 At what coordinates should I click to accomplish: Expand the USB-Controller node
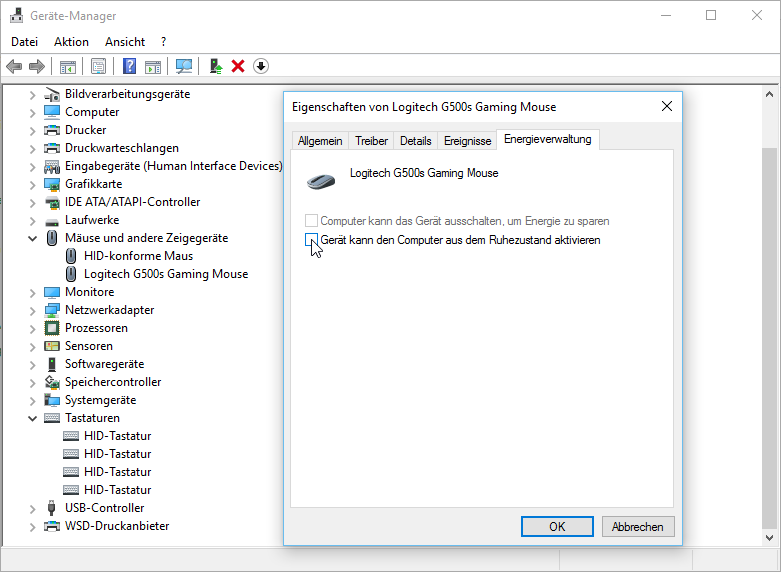pos(32,508)
